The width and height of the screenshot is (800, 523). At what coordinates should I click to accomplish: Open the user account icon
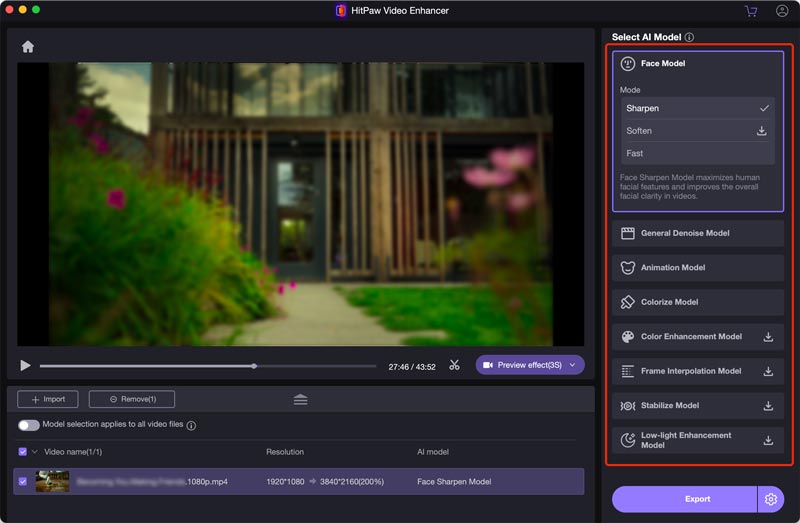[782, 11]
